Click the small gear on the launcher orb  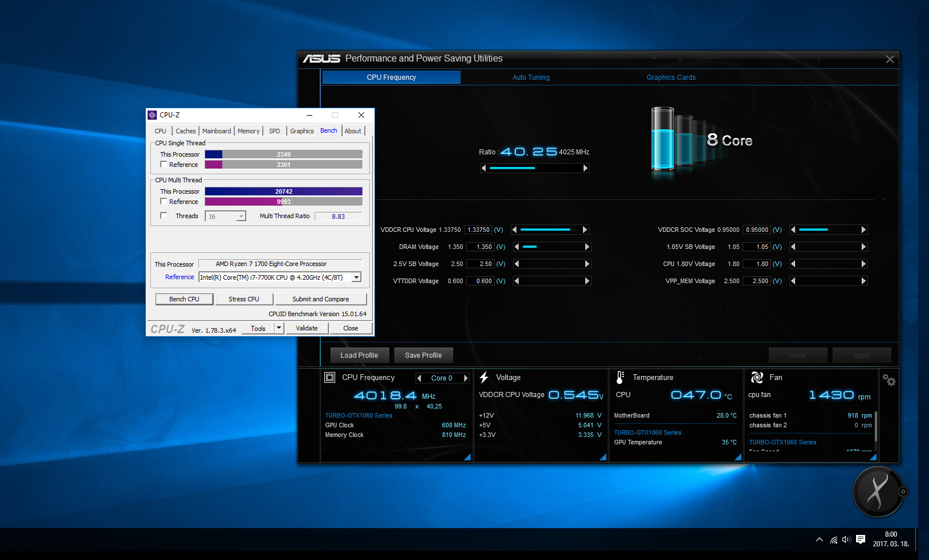(x=903, y=491)
